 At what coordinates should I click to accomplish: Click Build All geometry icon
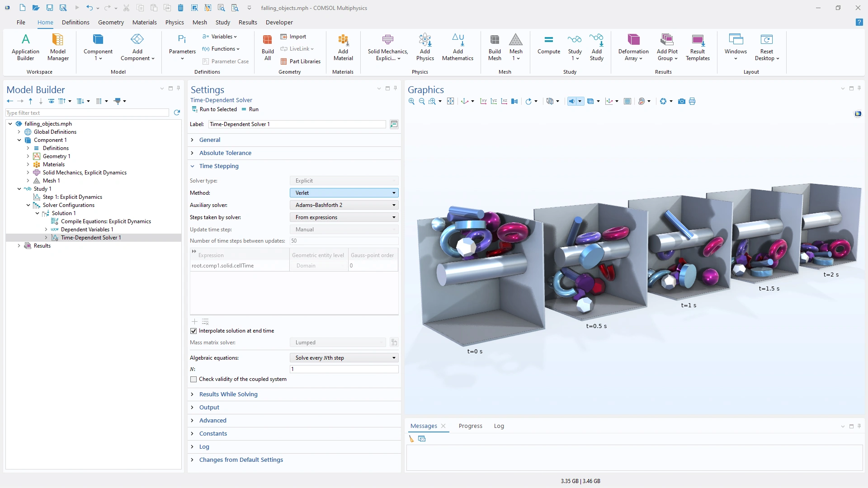pyautogui.click(x=268, y=41)
